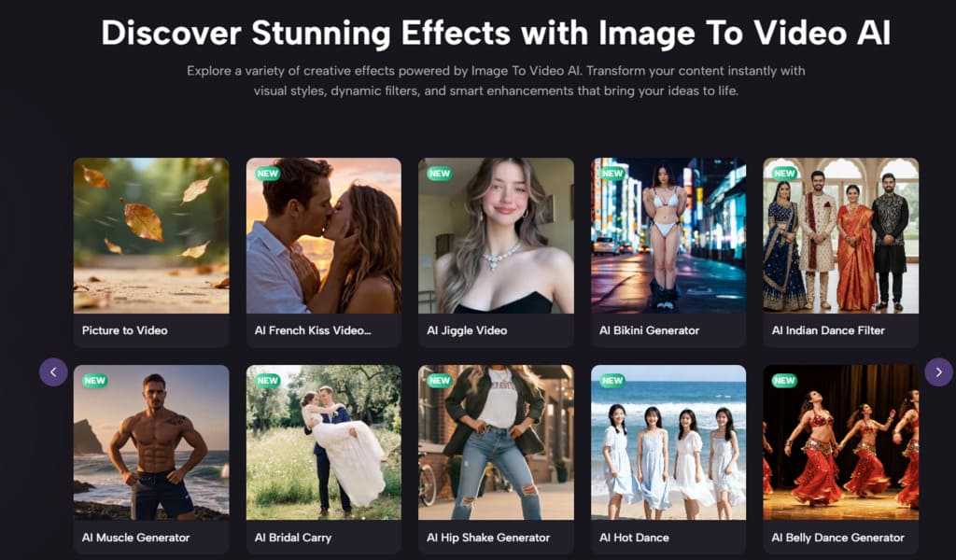Open the AI Belly Dance Generator label
Viewport: 956px width, 560px height.
[837, 538]
